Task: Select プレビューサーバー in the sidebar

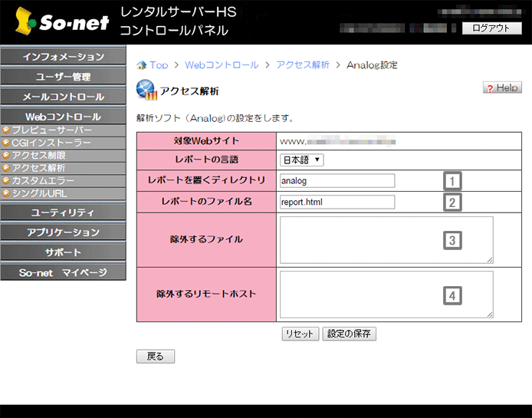Action: tap(51, 130)
